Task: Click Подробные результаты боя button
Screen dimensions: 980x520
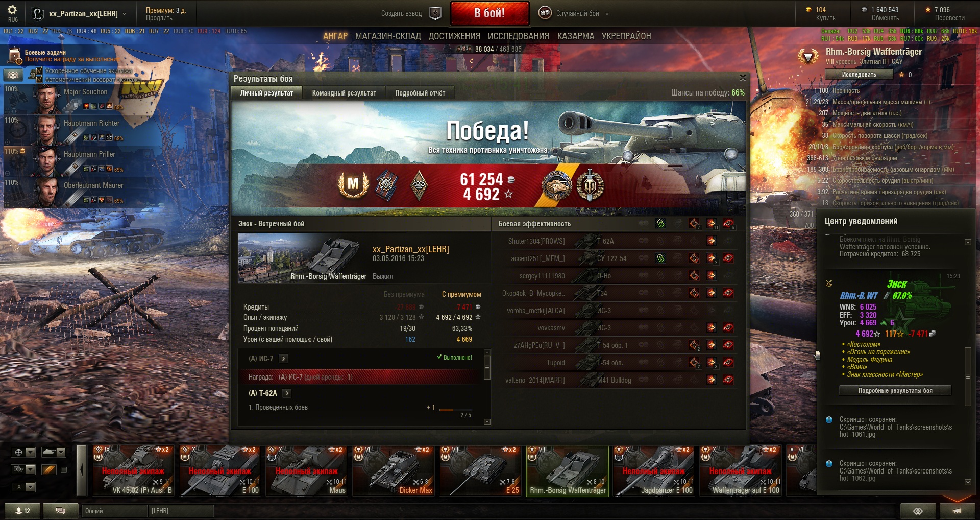Action: pos(895,391)
